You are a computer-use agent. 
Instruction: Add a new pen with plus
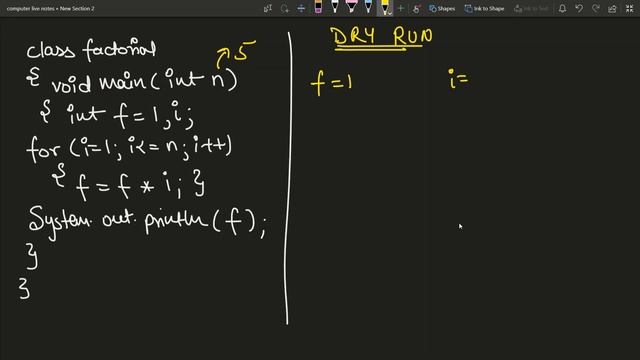[x=400, y=8]
